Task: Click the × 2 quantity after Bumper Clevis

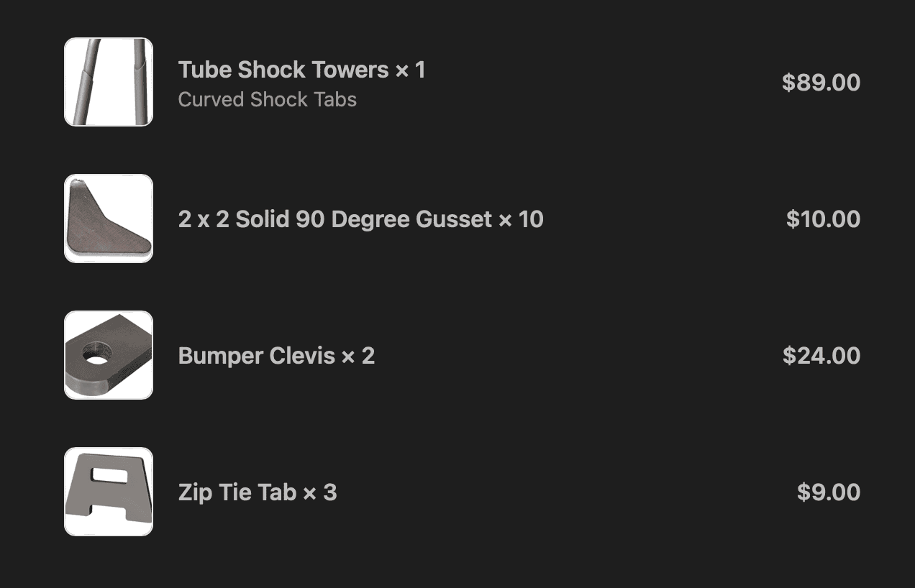Action: (x=358, y=356)
